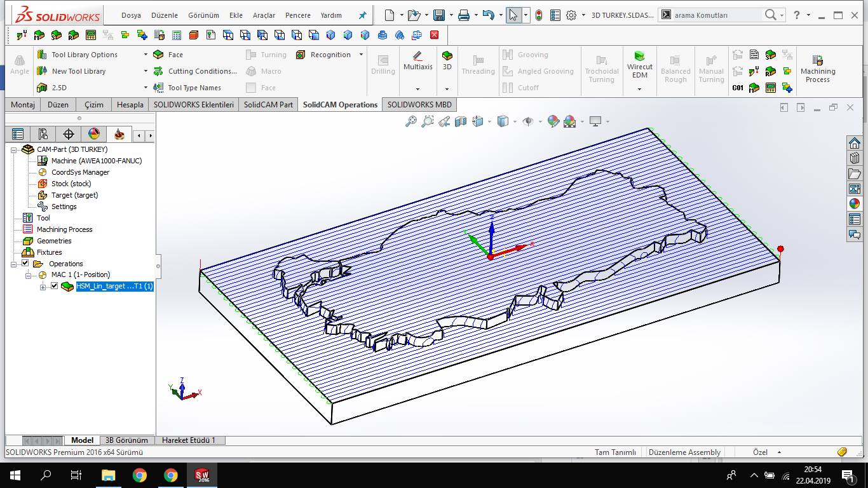Image resolution: width=868 pixels, height=488 pixels.
Task: Open Appearances color ball icon in task pane
Action: point(855,203)
